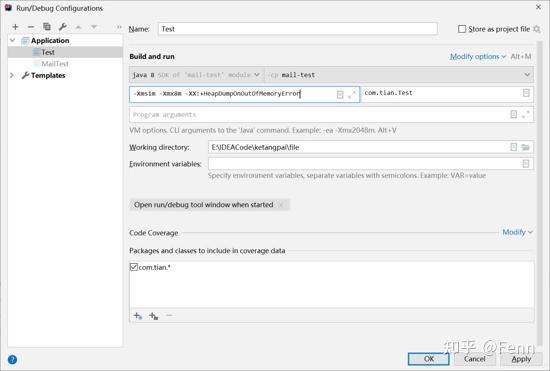550x371 pixels.
Task: Open the Help question mark button
Action: 12,360
